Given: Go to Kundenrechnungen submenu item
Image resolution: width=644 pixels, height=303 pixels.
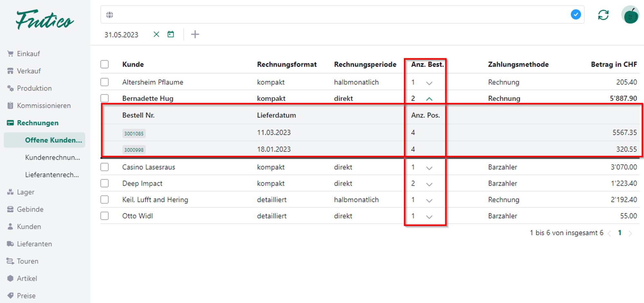Looking at the screenshot, I should (52, 157).
